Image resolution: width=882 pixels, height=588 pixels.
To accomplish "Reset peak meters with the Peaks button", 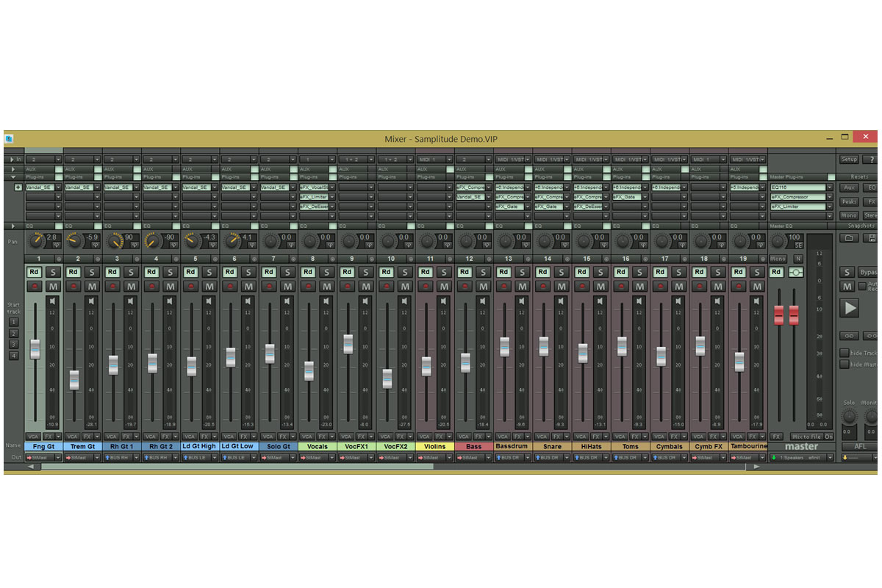I will pos(850,201).
